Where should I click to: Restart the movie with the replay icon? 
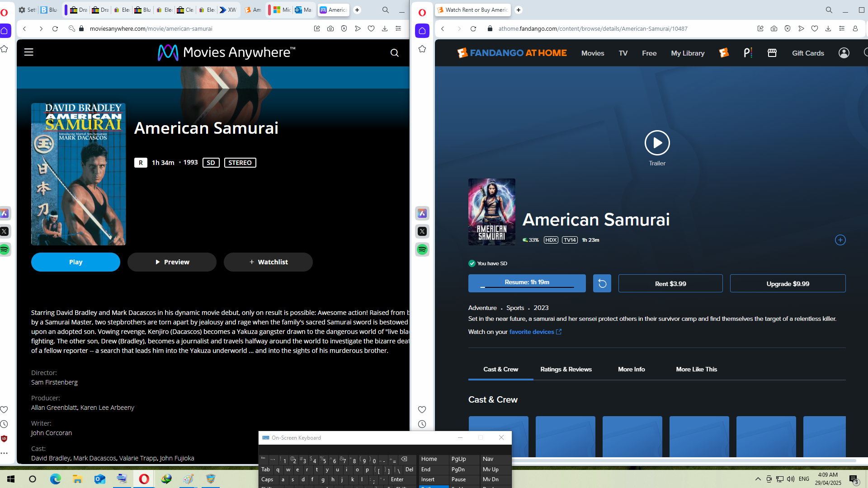602,283
